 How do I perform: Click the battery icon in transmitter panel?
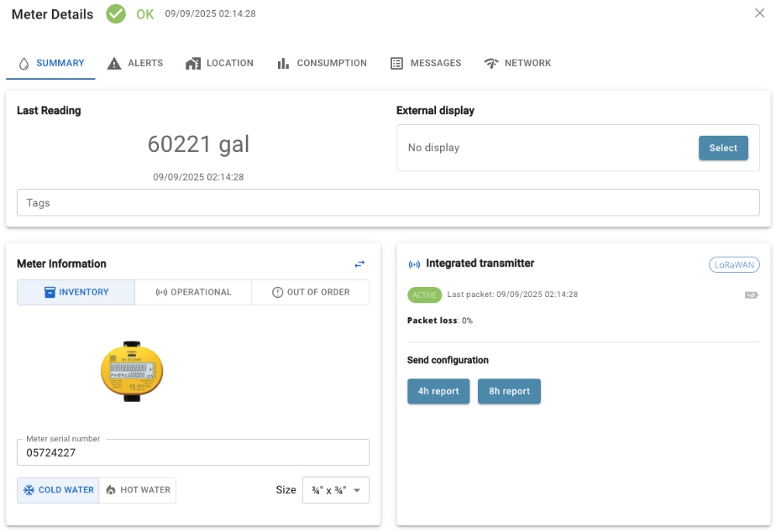tap(751, 295)
